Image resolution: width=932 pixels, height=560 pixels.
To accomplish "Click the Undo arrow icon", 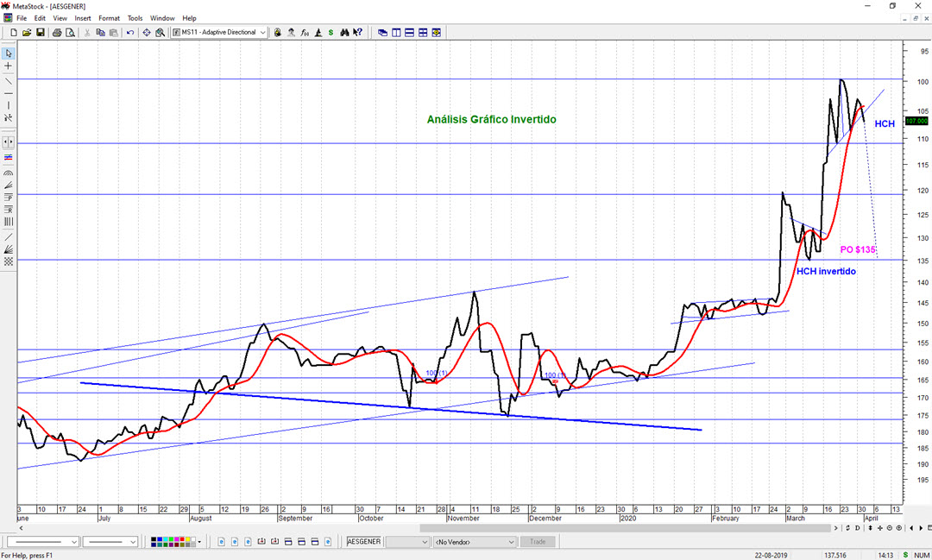I will pos(130,33).
